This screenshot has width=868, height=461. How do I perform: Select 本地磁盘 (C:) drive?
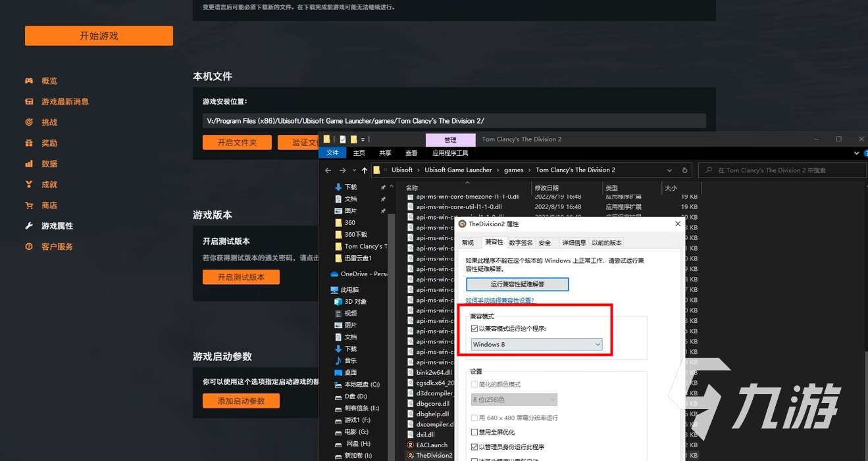[x=362, y=385]
